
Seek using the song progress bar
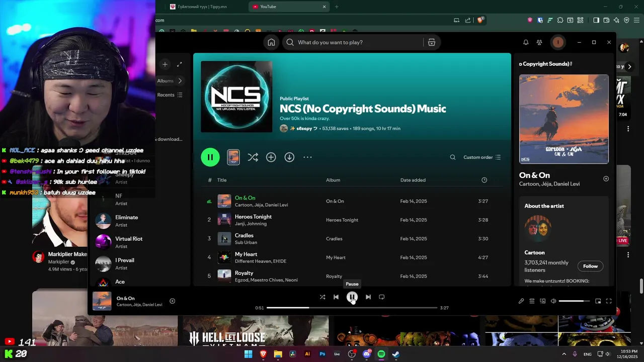[x=352, y=308]
